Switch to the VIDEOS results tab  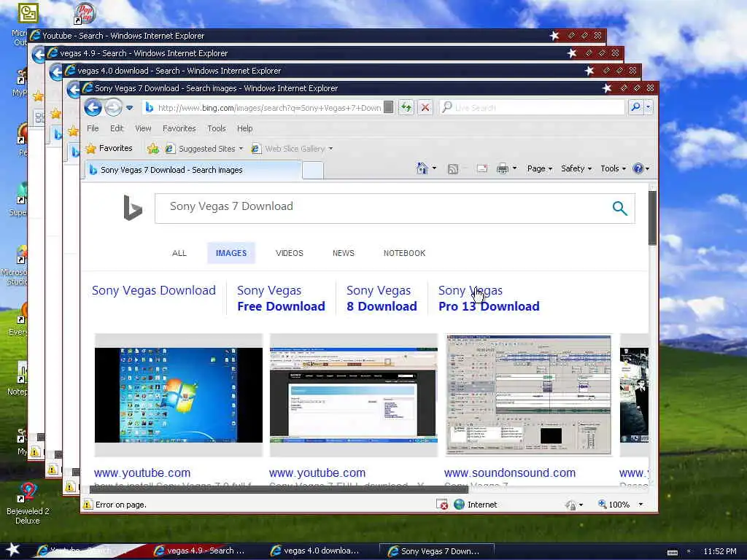pos(289,253)
